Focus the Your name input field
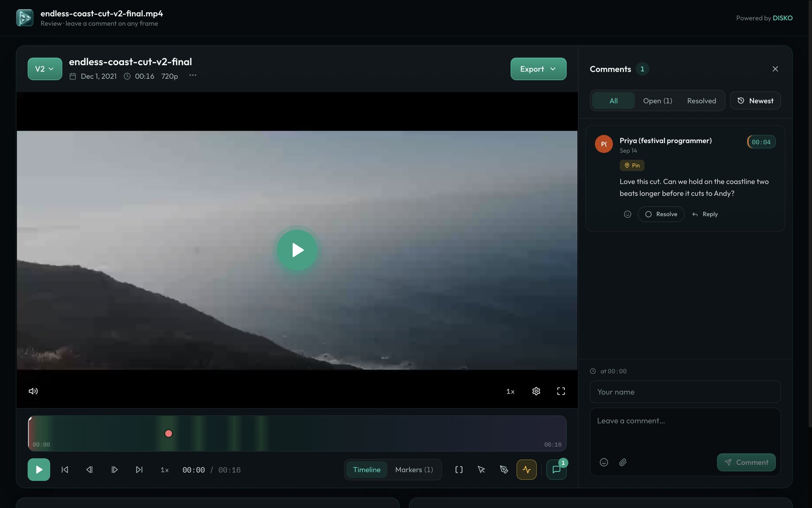 (685, 392)
